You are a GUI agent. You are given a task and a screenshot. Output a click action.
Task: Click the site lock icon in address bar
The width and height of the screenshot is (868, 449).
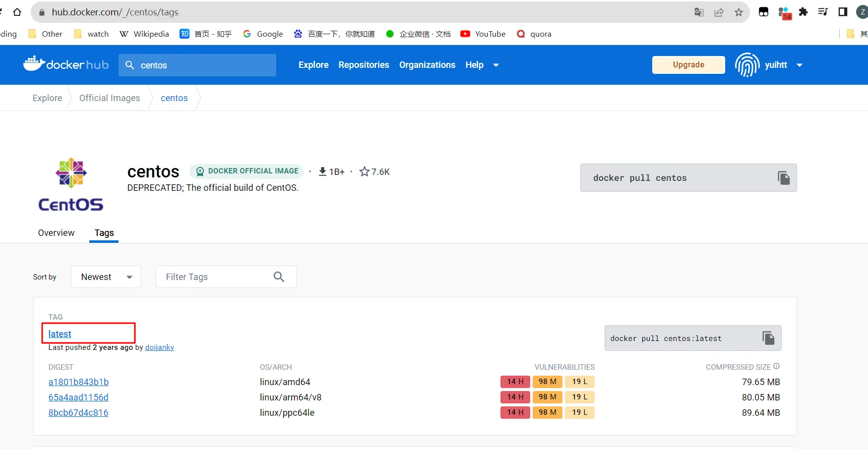tap(42, 12)
